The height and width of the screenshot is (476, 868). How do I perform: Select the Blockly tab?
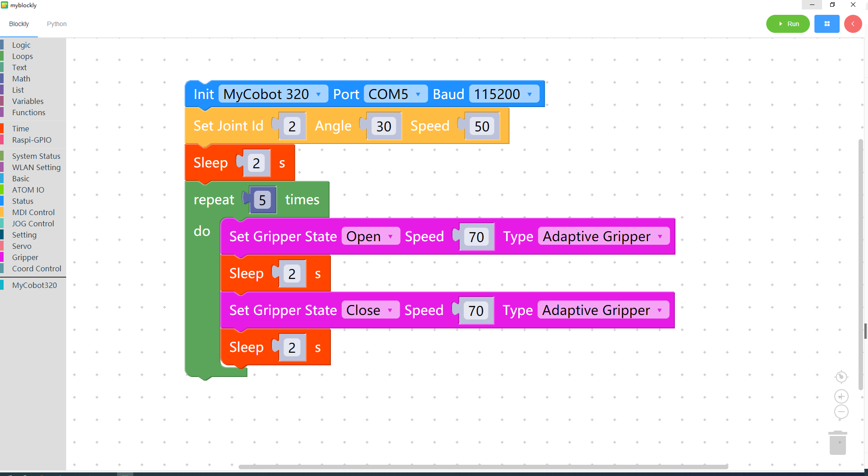click(19, 24)
